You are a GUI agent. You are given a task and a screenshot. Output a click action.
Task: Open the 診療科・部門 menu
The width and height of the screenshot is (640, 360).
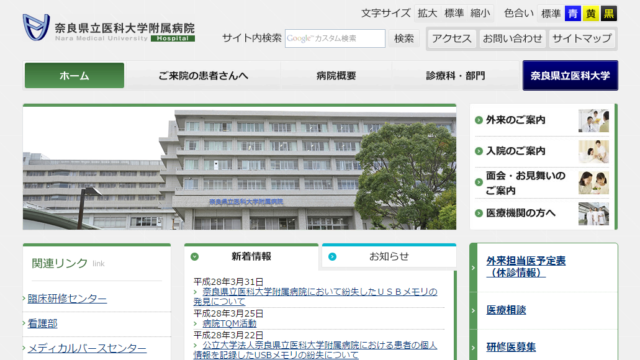point(456,76)
